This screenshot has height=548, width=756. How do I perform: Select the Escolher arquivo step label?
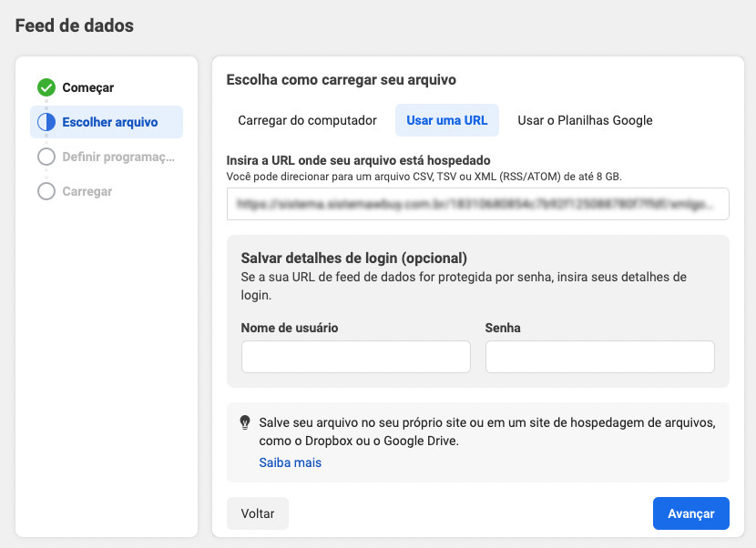109,122
